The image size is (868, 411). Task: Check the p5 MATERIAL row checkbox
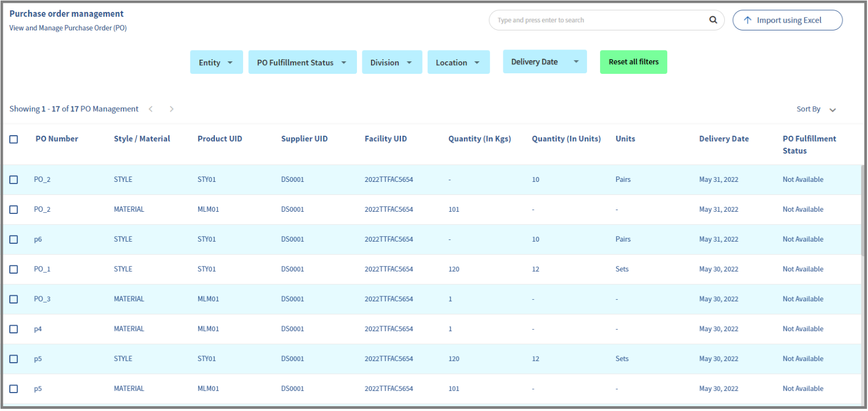pos(14,389)
